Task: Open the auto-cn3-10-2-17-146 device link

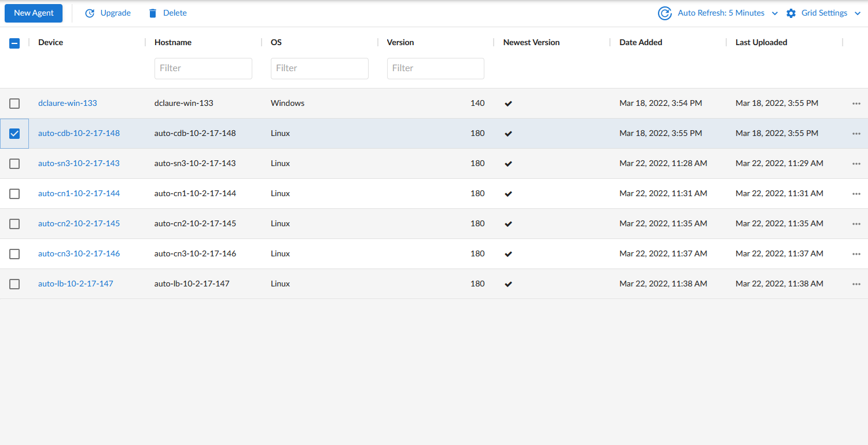Action: (79, 253)
